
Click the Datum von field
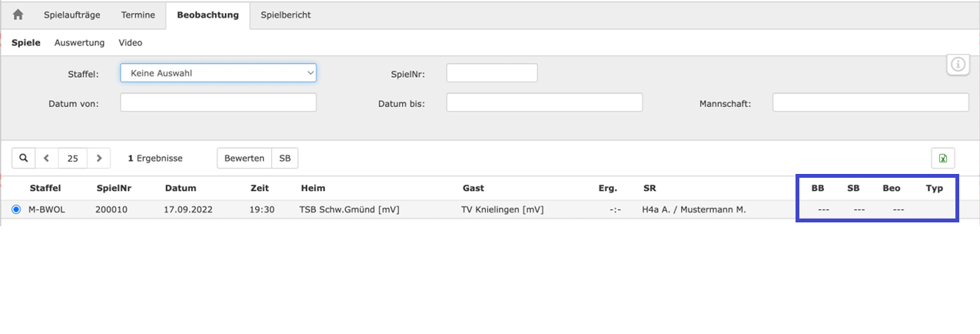218,102
